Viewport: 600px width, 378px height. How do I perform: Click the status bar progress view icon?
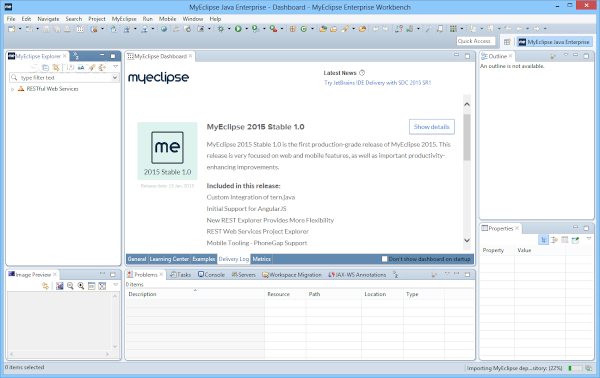589,368
